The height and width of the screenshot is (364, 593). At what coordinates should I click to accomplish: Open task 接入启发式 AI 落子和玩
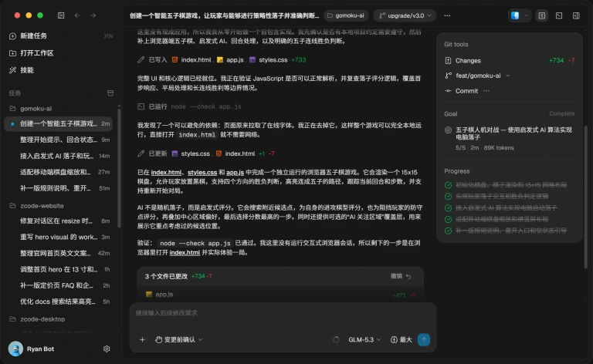click(x=59, y=156)
